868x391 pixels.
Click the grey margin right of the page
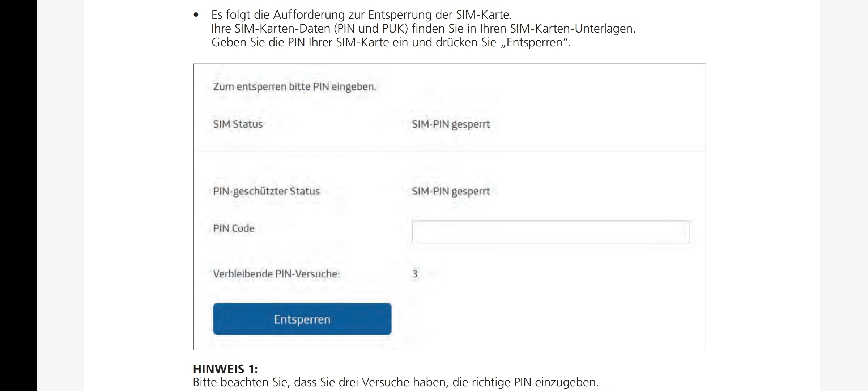[x=844, y=195]
